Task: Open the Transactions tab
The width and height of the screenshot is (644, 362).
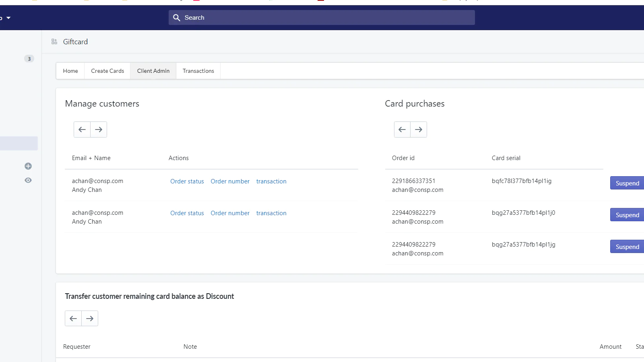Action: pyautogui.click(x=198, y=71)
